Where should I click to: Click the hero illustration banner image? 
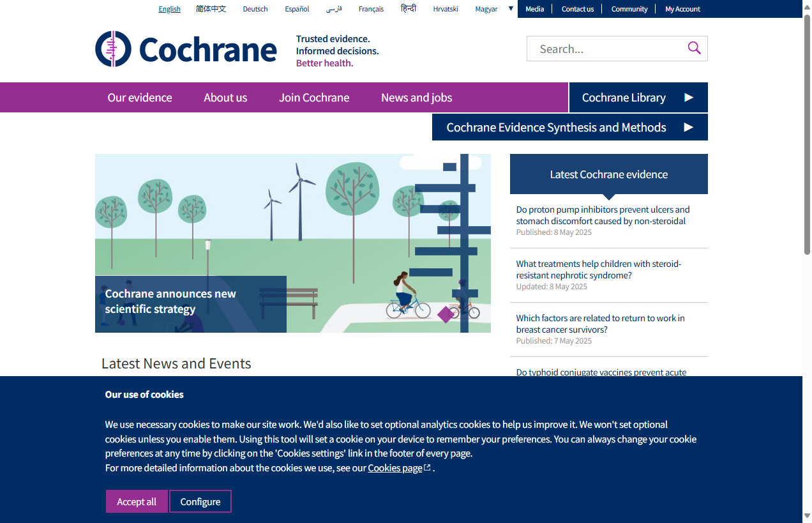click(293, 243)
